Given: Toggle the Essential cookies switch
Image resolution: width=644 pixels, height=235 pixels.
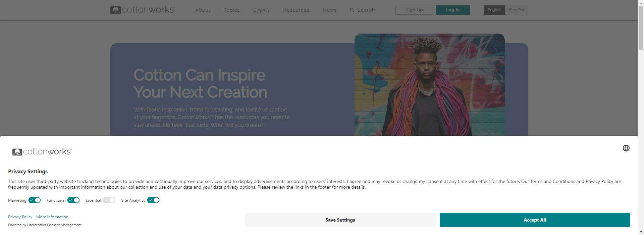Looking at the screenshot, I should 109,200.
